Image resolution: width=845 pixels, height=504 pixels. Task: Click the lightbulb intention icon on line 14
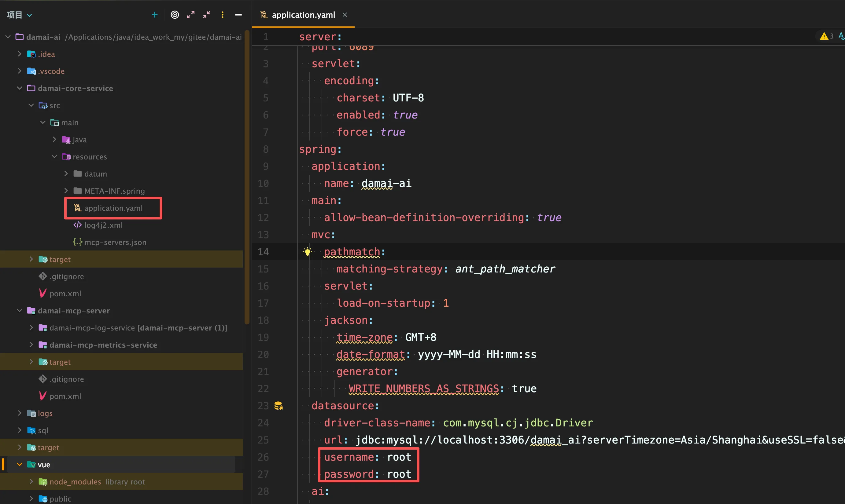pos(307,252)
